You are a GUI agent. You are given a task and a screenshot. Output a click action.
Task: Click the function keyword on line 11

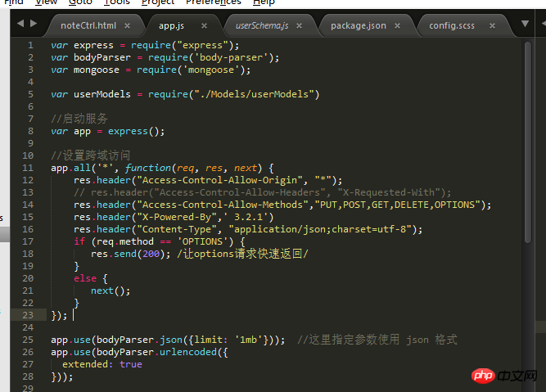point(148,168)
